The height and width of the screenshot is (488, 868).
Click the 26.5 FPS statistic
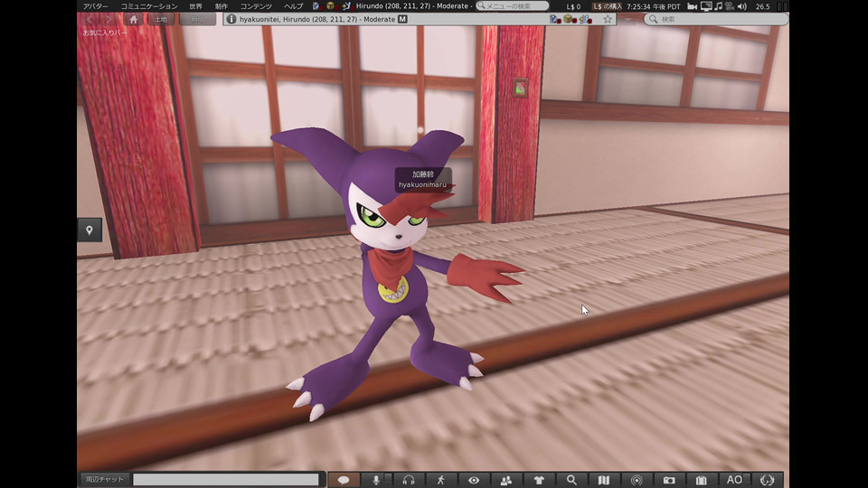click(x=762, y=6)
